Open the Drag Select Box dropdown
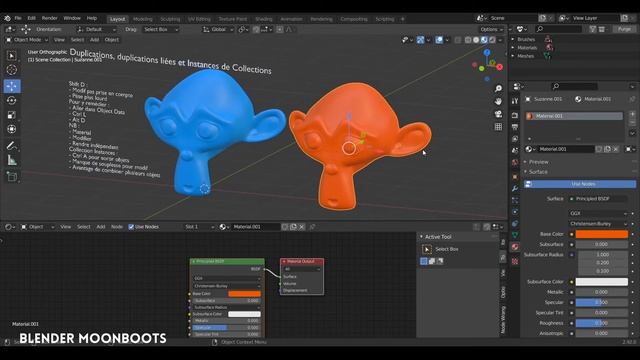This screenshot has height=360, width=640. [161, 29]
